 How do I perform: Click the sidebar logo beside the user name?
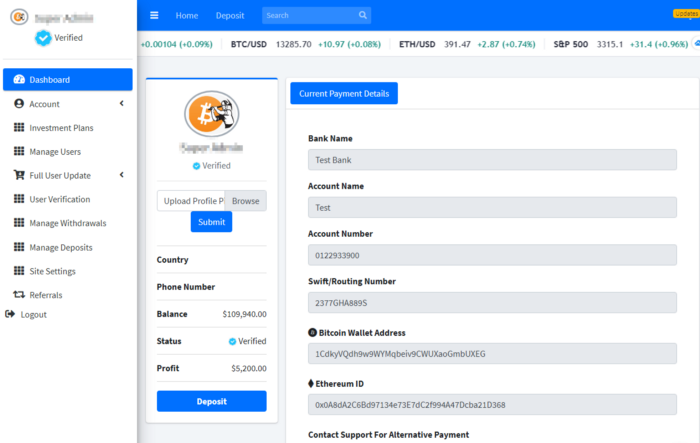tap(19, 17)
